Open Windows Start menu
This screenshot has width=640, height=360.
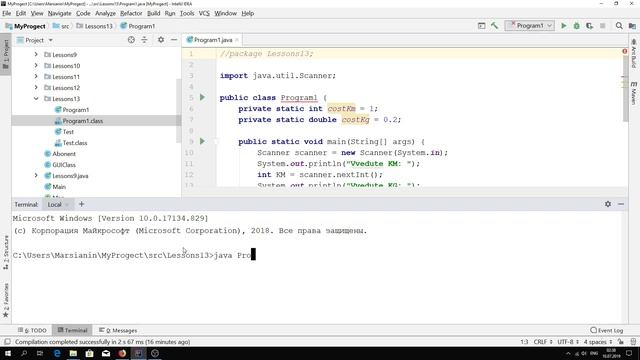[x=8, y=353]
